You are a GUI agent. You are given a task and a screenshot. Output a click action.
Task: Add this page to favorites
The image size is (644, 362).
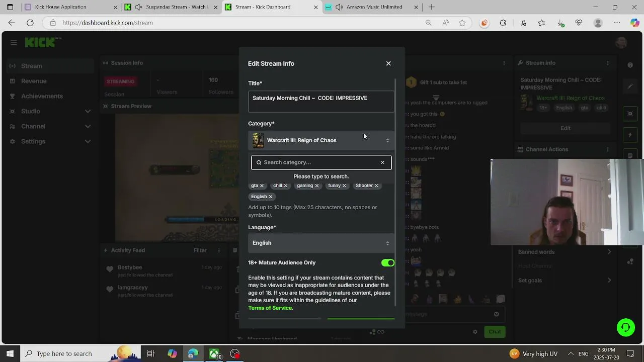point(462,23)
